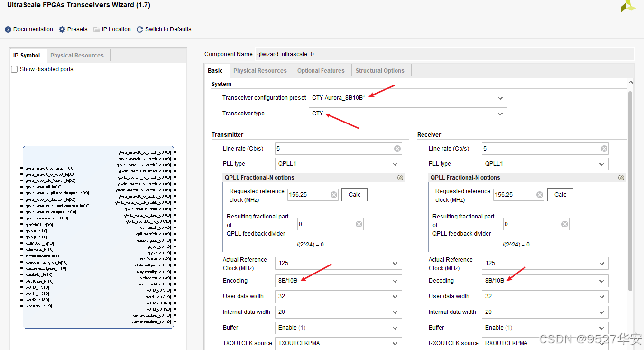
Task: Open Receiver Buffer dropdown
Action: [x=545, y=328]
